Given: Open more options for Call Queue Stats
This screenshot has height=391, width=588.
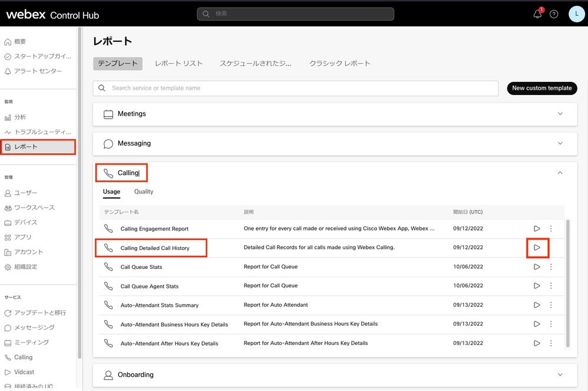Looking at the screenshot, I should click(x=551, y=267).
